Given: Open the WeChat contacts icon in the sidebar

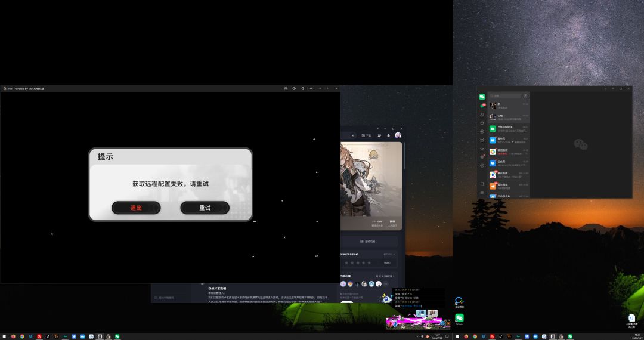Looking at the screenshot, I should point(482,115).
